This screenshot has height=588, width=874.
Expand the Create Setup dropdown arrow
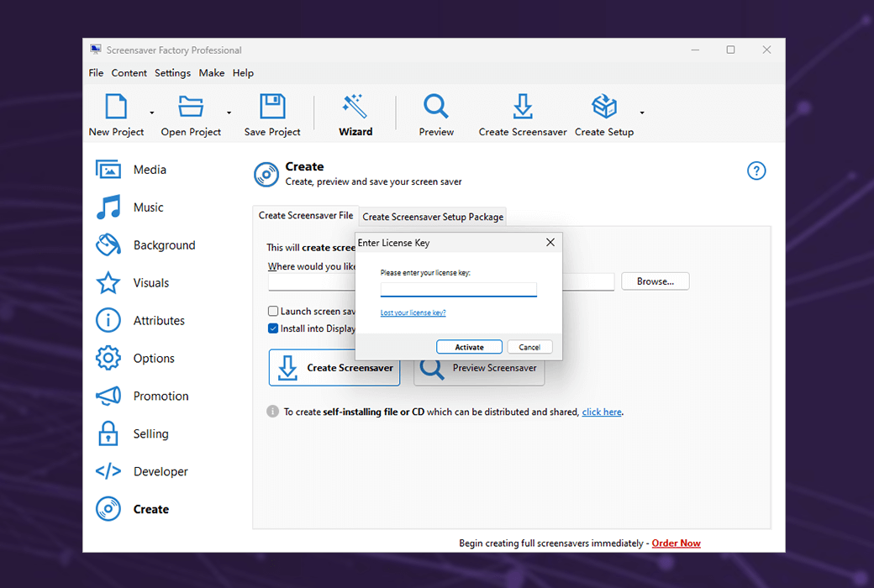point(642,113)
